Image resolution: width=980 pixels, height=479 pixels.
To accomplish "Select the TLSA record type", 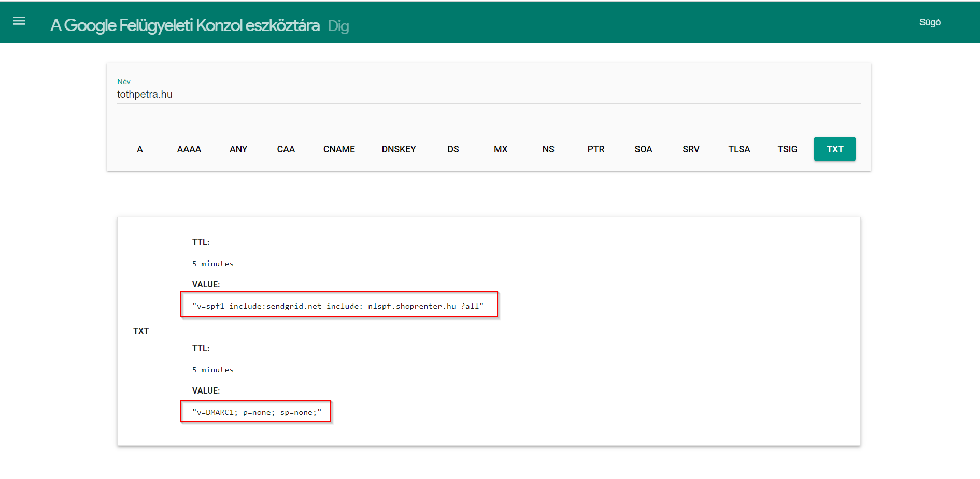I will tap(739, 149).
